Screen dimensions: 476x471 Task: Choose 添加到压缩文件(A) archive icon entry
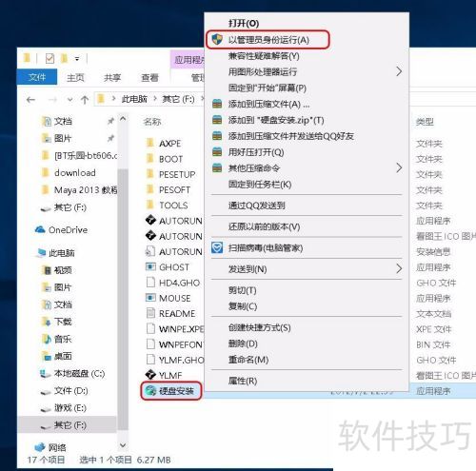pos(217,104)
